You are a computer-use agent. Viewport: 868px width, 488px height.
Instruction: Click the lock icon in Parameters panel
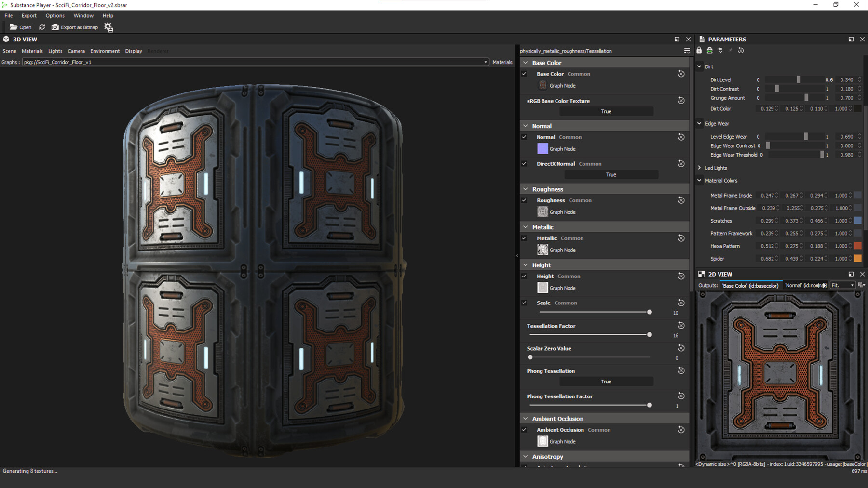[x=699, y=50]
